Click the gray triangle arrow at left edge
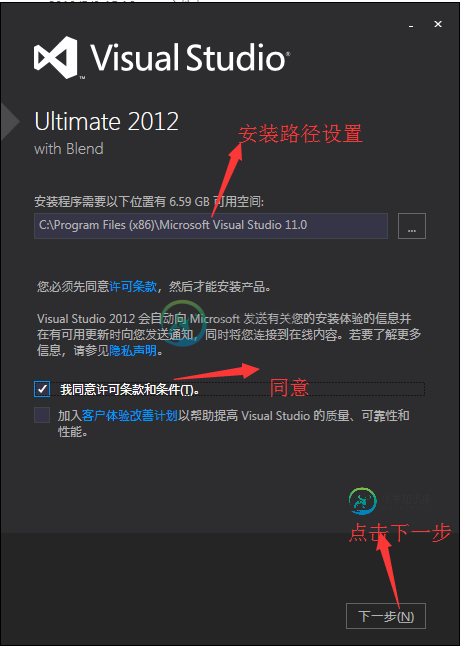This screenshot has height=646, width=461. pos(10,122)
